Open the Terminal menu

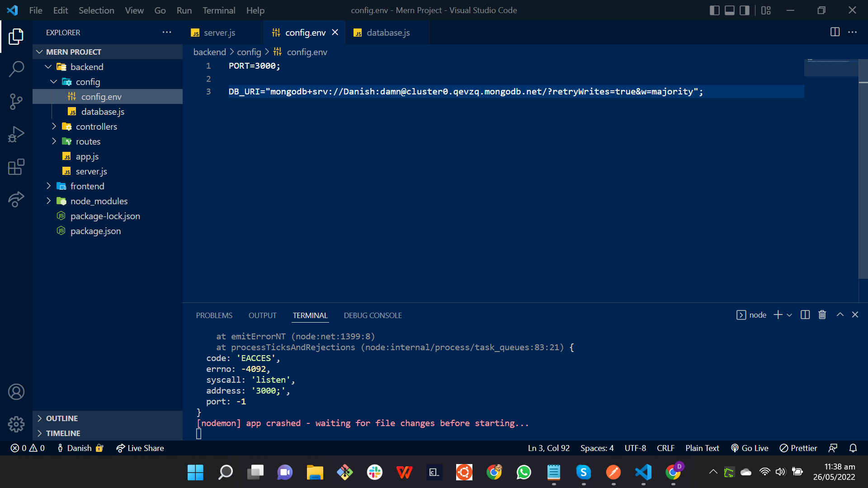[x=219, y=10]
